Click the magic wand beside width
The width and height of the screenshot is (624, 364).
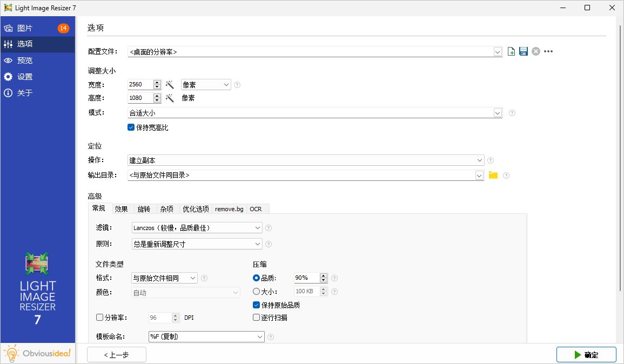(x=170, y=85)
